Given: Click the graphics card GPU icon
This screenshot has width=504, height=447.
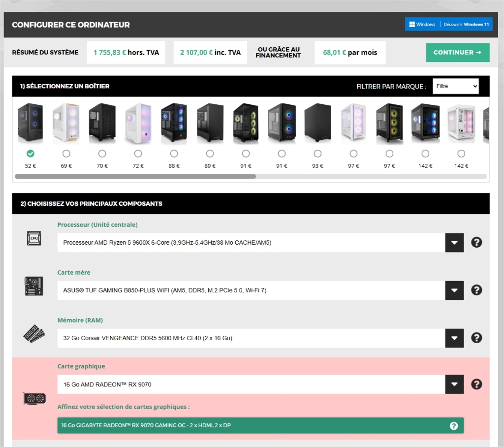Looking at the screenshot, I should click(34, 398).
